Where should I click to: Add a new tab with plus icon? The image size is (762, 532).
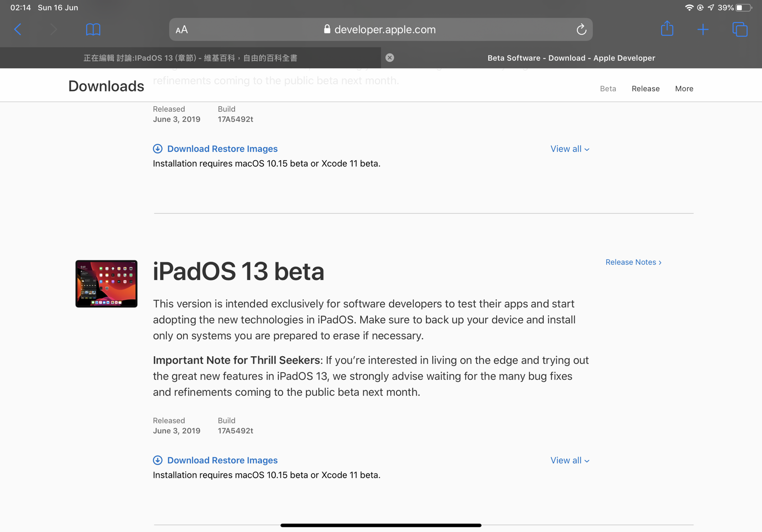[x=703, y=30]
